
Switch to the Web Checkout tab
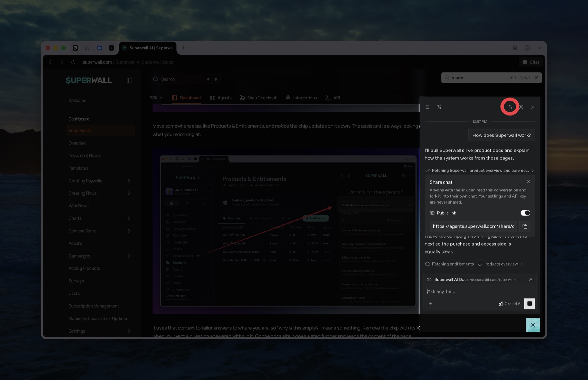point(258,98)
